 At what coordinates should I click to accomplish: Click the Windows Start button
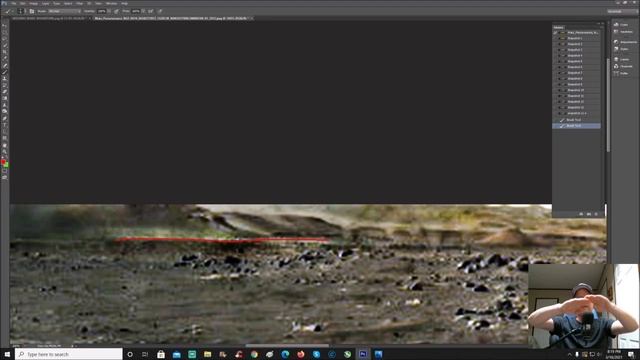pos(7,354)
